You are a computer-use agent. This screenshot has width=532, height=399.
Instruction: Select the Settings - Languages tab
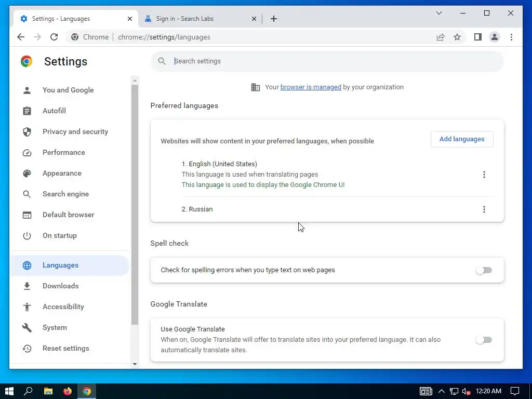pyautogui.click(x=76, y=19)
